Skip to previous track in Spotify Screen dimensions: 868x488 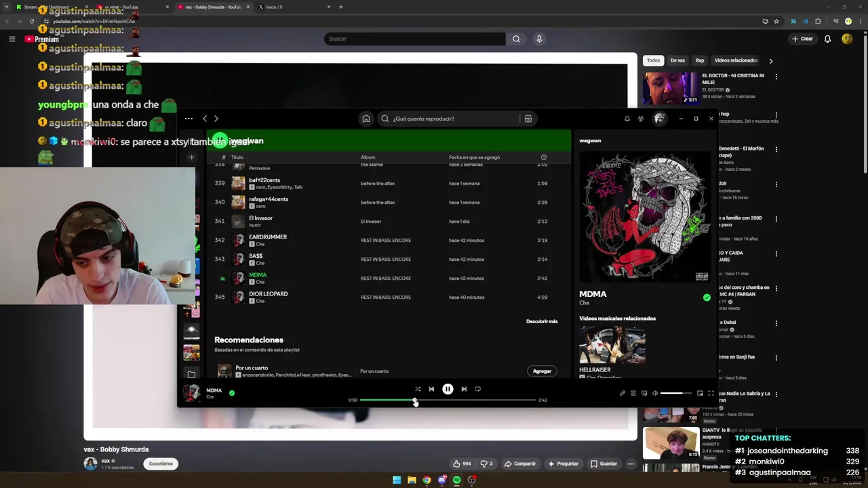point(431,389)
